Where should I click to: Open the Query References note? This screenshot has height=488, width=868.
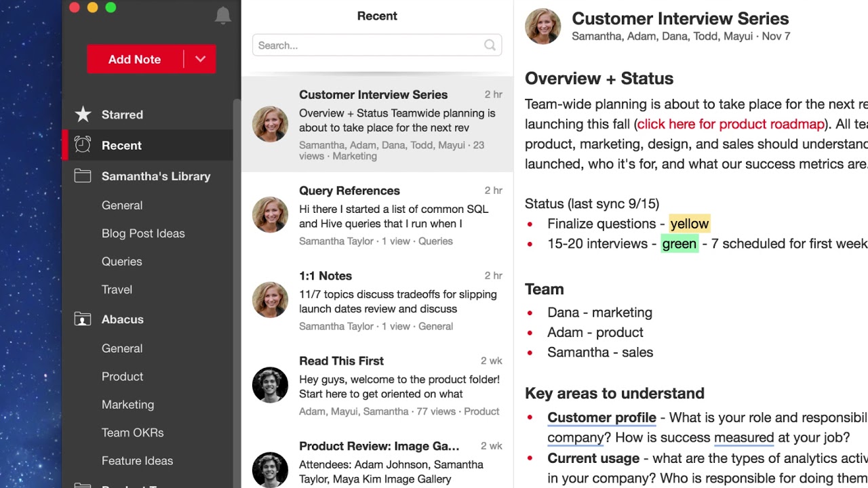(377, 215)
